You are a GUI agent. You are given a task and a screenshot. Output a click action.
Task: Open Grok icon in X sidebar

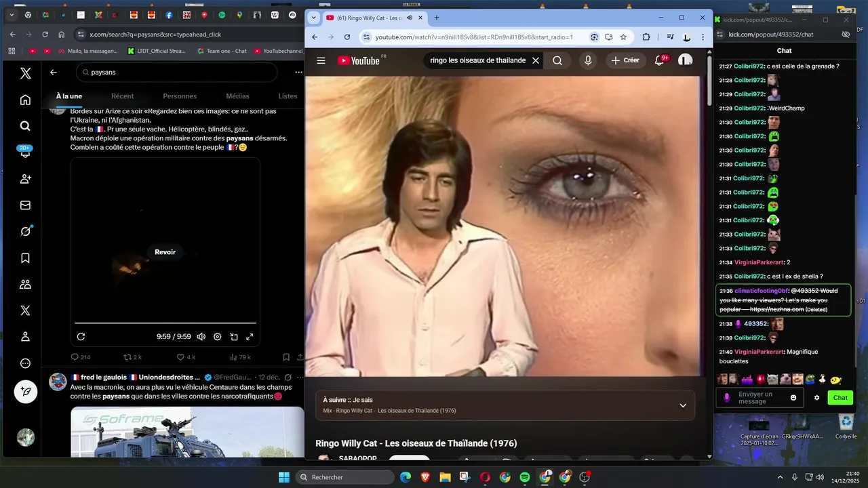(x=25, y=231)
